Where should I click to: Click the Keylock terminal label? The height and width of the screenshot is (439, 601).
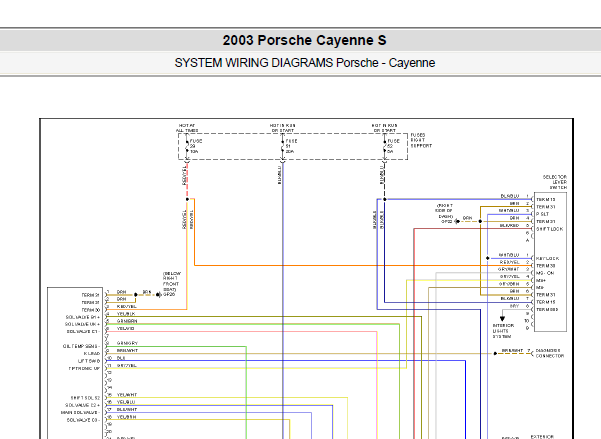point(547,258)
